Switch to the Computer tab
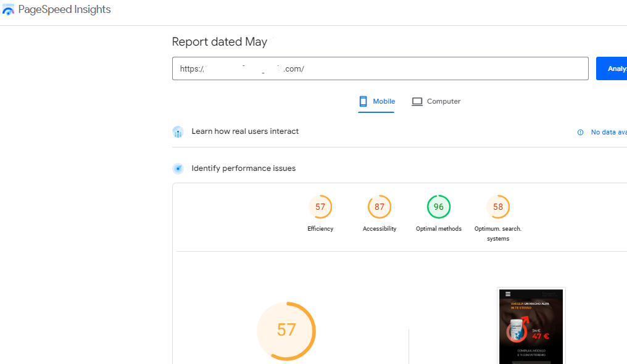This screenshot has height=364, width=627. [436, 102]
